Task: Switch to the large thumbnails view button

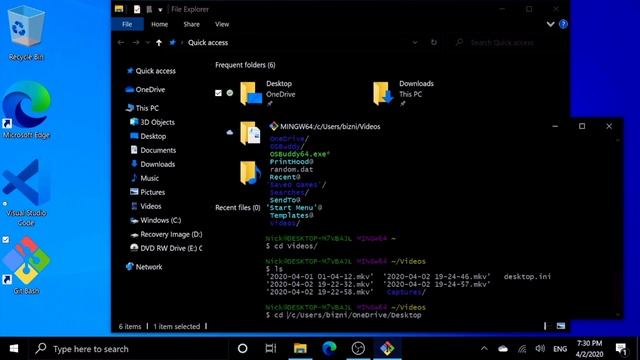Action: 561,326
